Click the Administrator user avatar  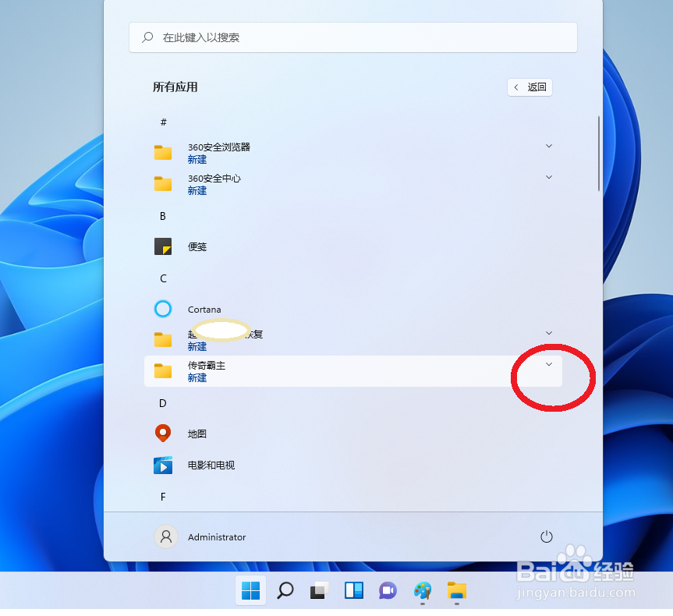click(165, 536)
